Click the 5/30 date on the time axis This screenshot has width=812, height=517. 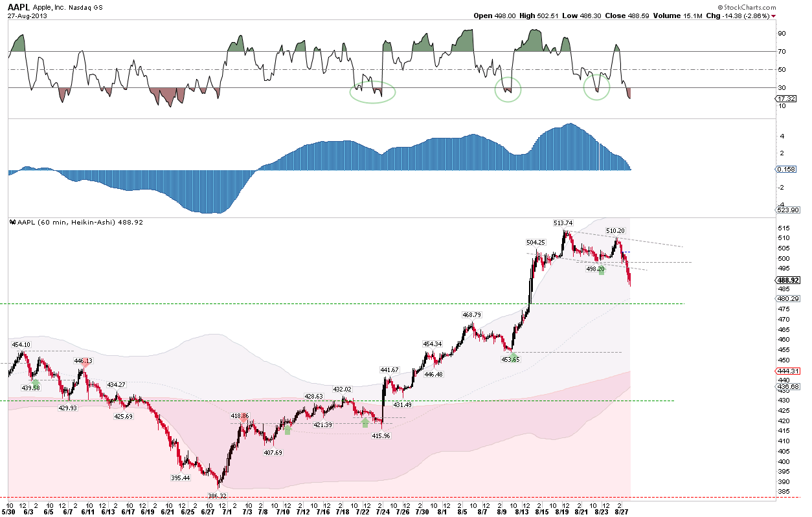tap(10, 512)
